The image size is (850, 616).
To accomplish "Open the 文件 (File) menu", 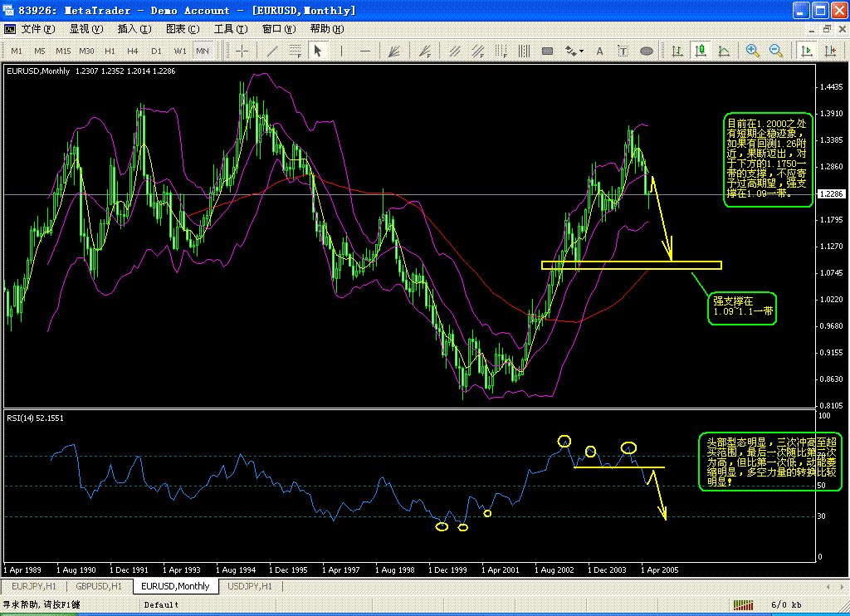I will [x=38, y=29].
